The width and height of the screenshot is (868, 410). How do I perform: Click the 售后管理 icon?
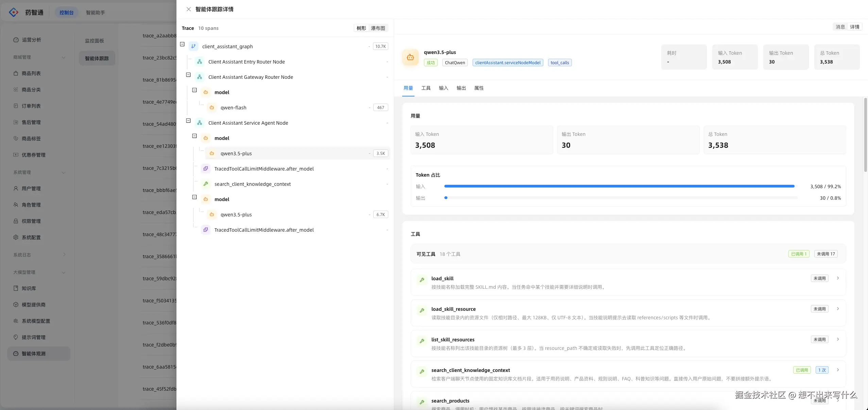coord(16,122)
